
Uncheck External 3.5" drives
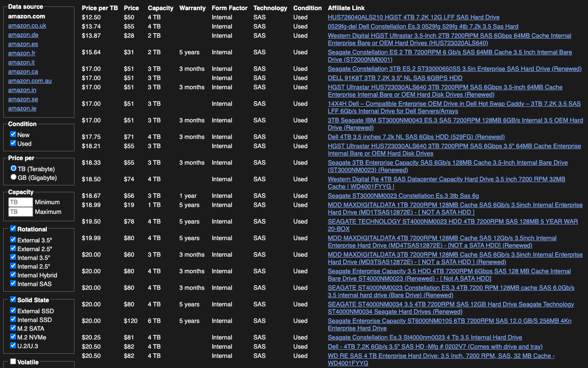[13, 240]
